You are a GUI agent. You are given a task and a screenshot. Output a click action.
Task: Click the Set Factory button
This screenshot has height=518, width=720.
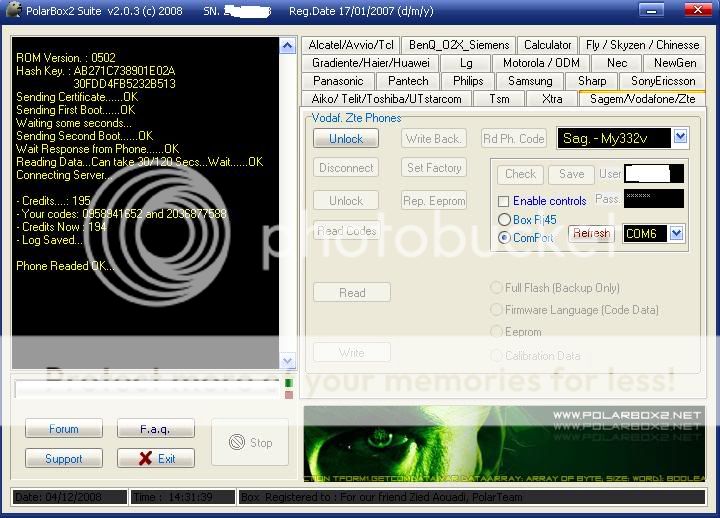433,168
